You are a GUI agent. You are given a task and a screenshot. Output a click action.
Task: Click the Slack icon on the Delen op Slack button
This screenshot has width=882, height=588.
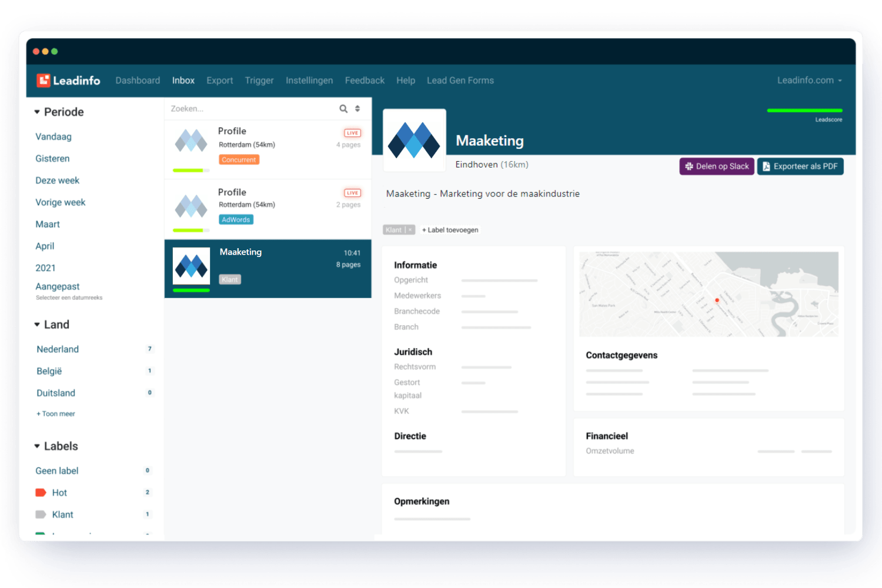point(689,166)
